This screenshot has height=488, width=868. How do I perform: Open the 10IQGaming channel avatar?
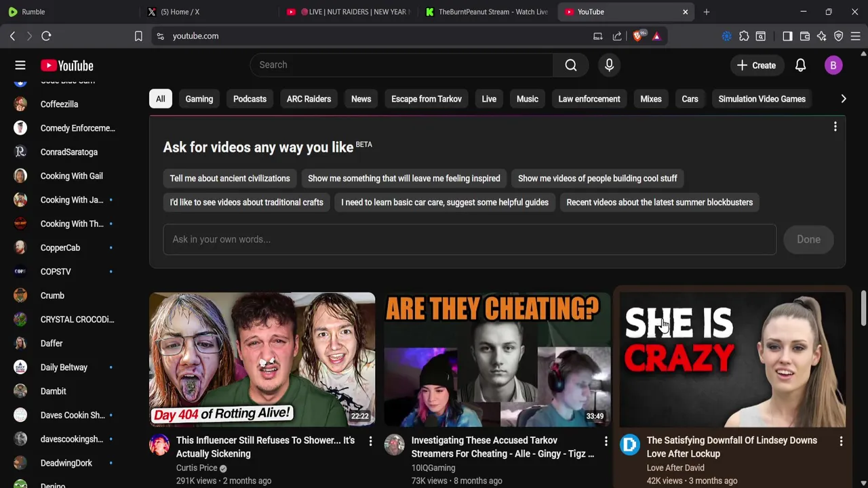(x=394, y=445)
